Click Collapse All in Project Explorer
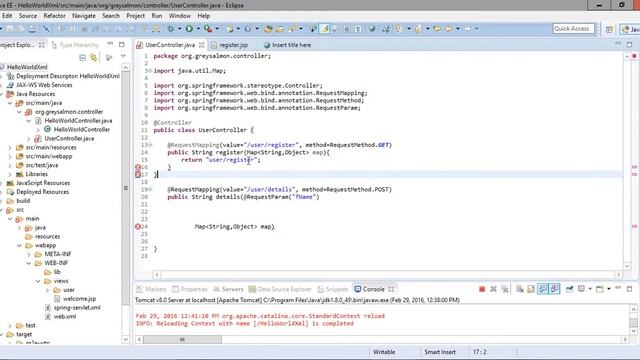This screenshot has width=640, height=360. pyautogui.click(x=82, y=58)
